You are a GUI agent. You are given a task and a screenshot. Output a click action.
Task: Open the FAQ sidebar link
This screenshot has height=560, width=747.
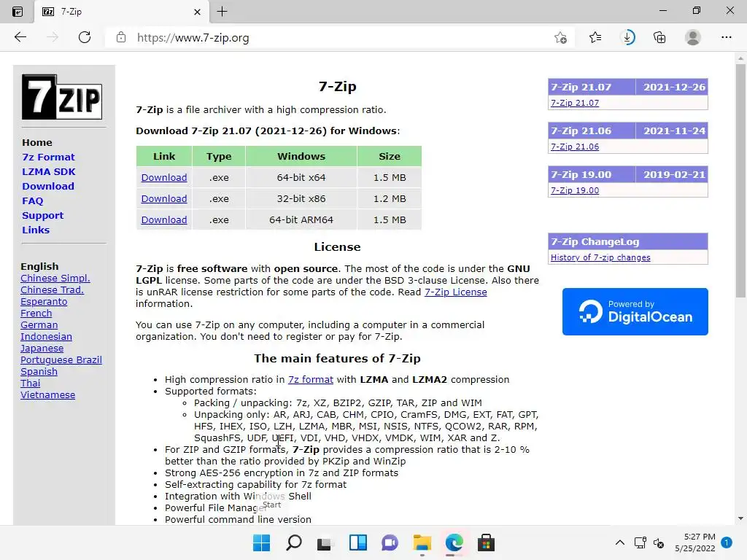tap(32, 201)
